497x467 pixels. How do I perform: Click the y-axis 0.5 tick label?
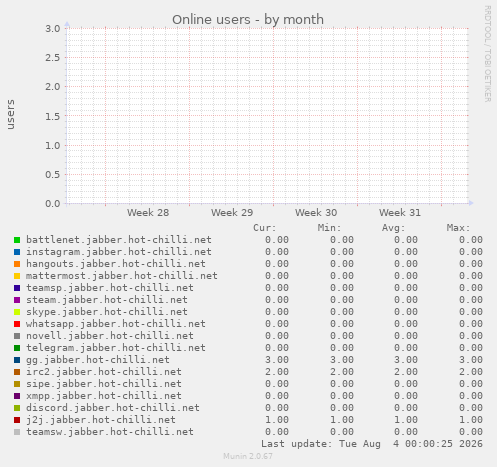pyautogui.click(x=53, y=174)
